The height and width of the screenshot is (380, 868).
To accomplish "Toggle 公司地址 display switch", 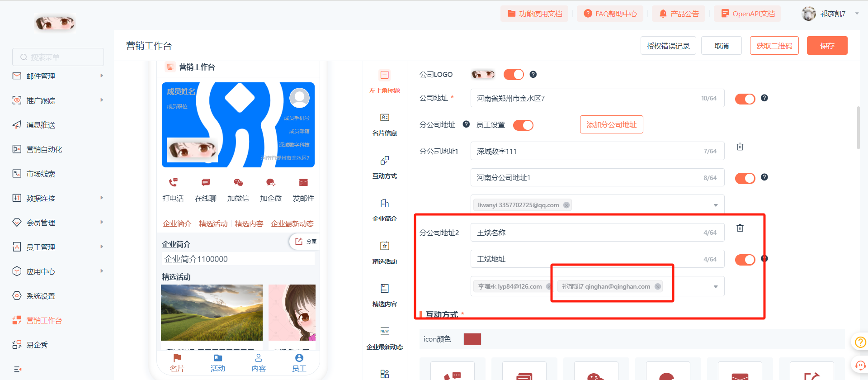I will (745, 99).
